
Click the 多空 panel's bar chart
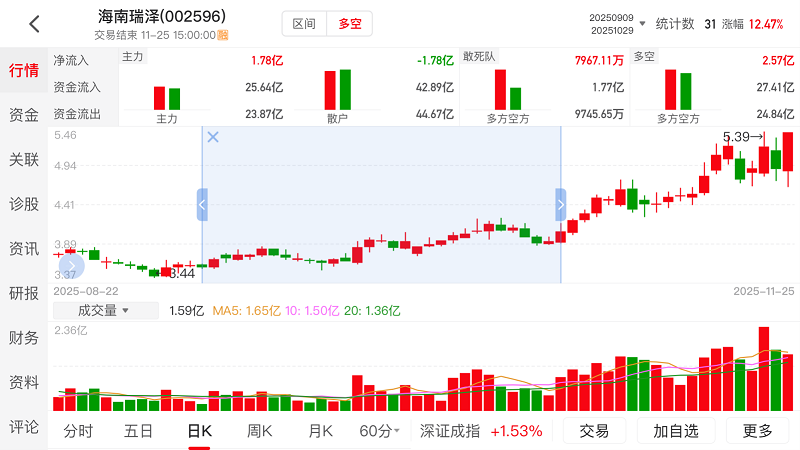[678, 90]
